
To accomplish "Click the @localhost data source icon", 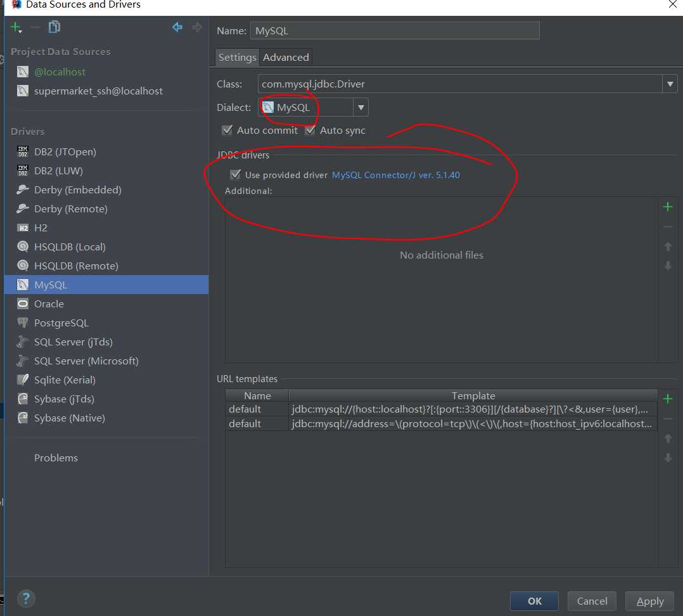I will [x=23, y=72].
